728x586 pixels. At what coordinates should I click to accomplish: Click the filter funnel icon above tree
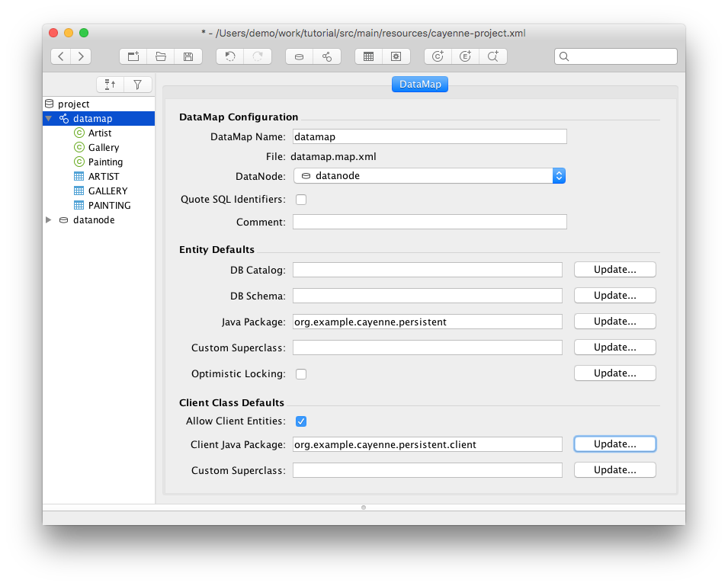click(x=137, y=85)
